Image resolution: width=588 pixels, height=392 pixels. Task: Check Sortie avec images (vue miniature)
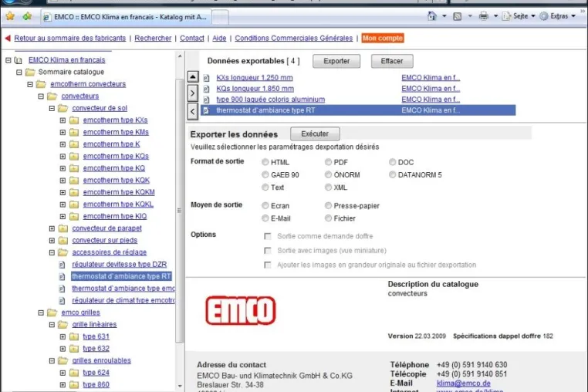[x=267, y=250]
